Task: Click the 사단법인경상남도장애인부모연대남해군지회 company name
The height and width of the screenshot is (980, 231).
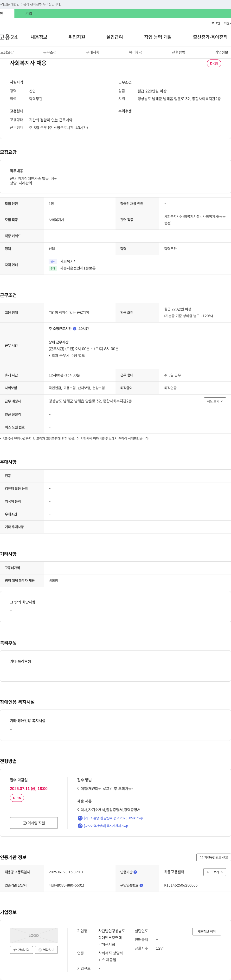Action: coord(112,938)
